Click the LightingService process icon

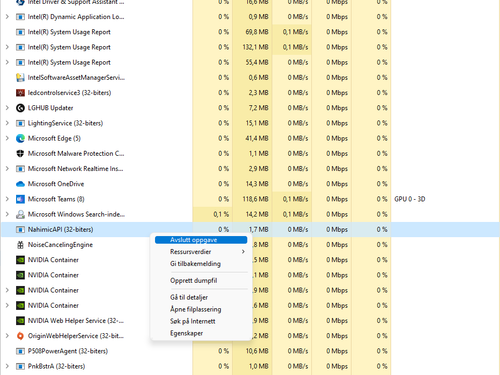(20, 123)
